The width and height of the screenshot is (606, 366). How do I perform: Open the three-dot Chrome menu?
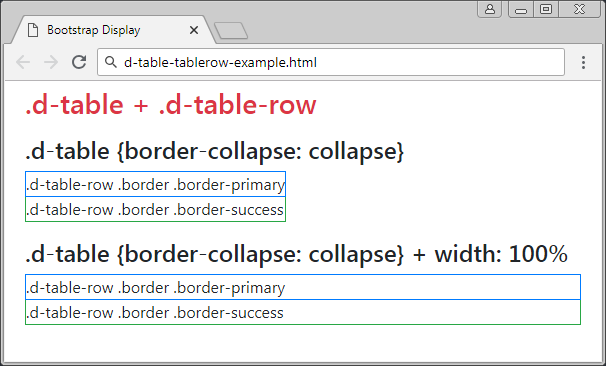point(583,62)
